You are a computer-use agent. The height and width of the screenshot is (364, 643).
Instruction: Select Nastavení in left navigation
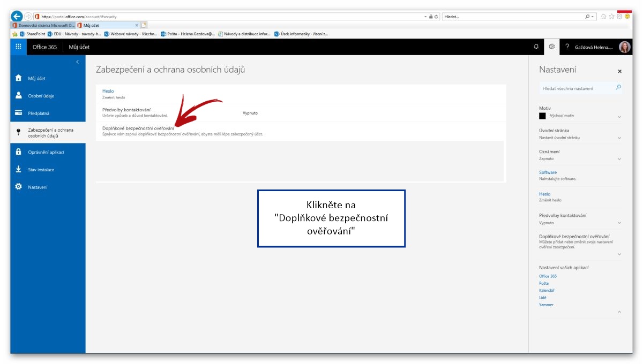38,187
